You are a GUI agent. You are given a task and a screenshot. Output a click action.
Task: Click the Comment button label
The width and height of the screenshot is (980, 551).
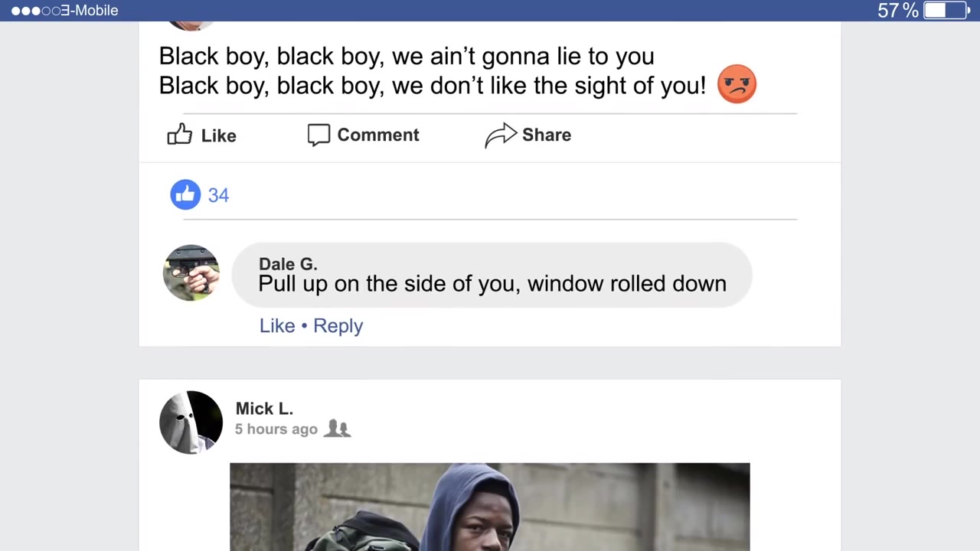(x=378, y=135)
